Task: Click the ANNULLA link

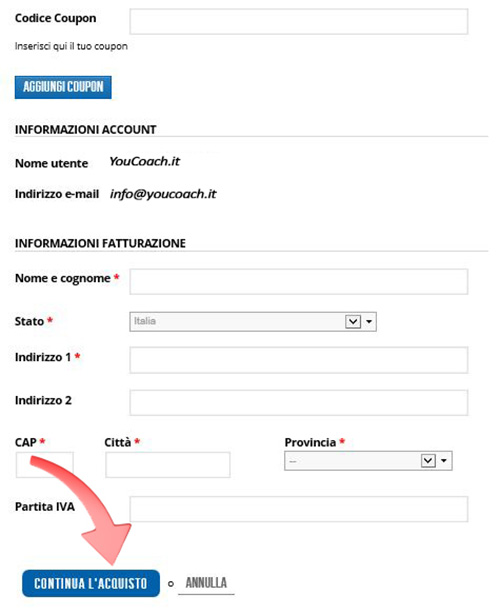Action: tap(206, 583)
